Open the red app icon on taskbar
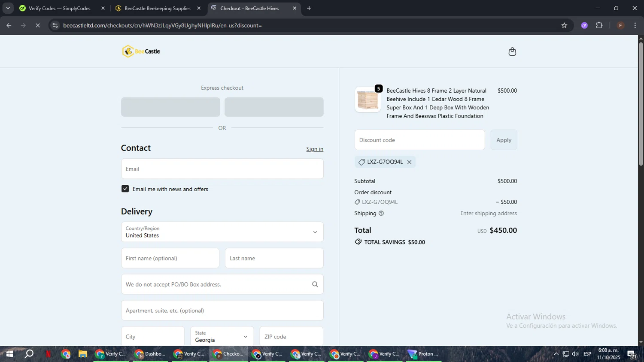This screenshot has width=644, height=362. [x=48, y=354]
